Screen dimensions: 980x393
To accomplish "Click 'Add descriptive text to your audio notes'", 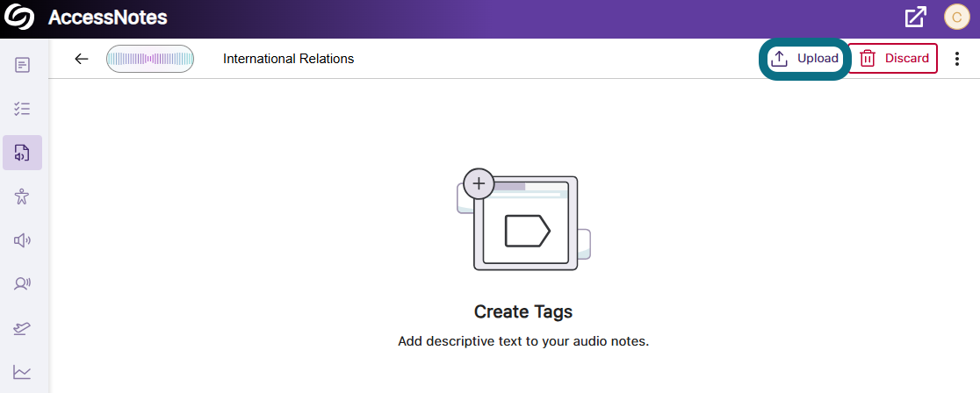I will [523, 342].
